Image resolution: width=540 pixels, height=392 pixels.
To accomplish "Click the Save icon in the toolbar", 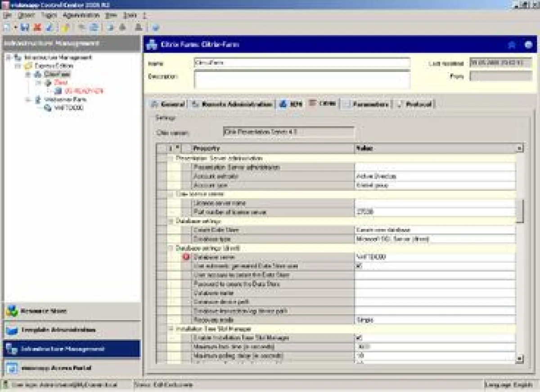I will tap(23, 28).
